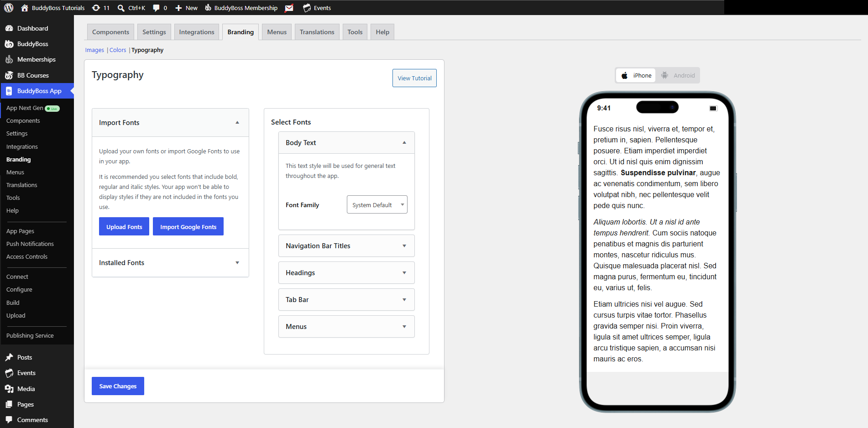Click the plus New icon
The image size is (868, 428).
click(178, 8)
